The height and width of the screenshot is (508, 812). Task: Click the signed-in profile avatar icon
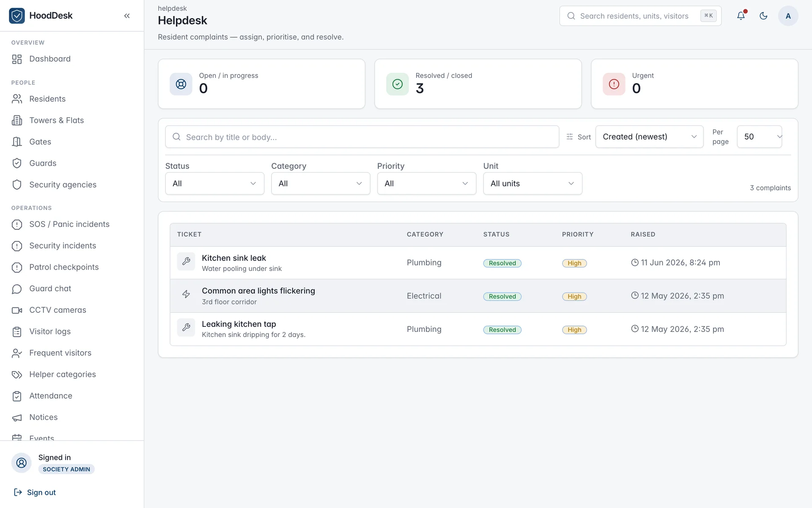pyautogui.click(x=22, y=463)
